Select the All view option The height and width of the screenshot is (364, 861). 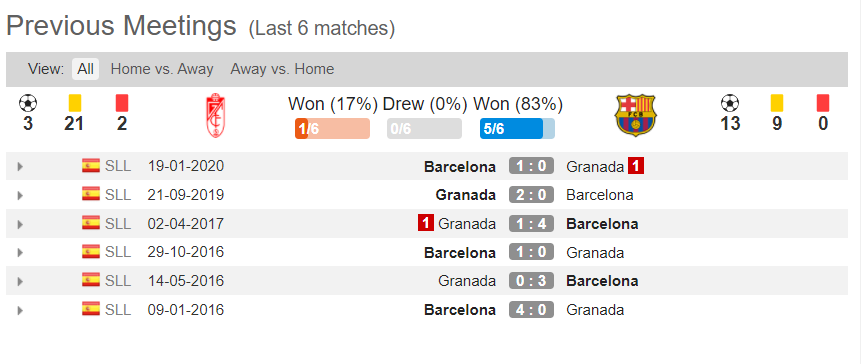click(86, 69)
